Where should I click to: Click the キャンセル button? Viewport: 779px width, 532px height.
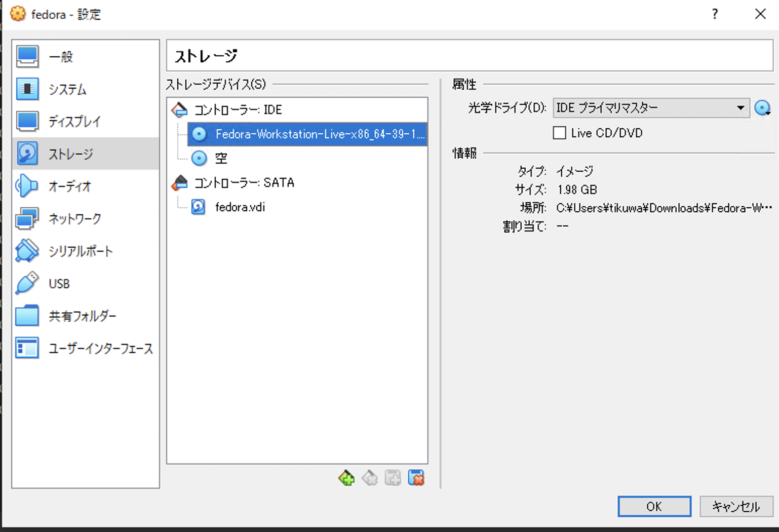[736, 506]
